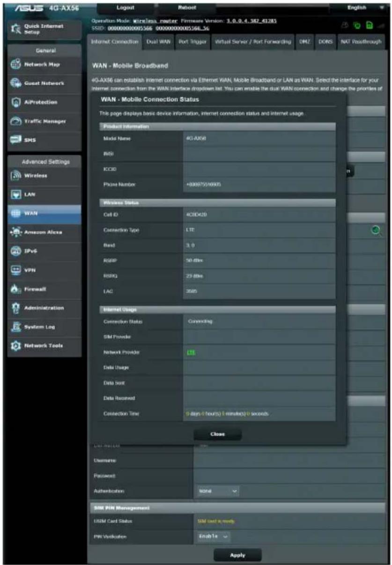
Task: Open the Network Map sidebar icon
Action: coord(15,65)
